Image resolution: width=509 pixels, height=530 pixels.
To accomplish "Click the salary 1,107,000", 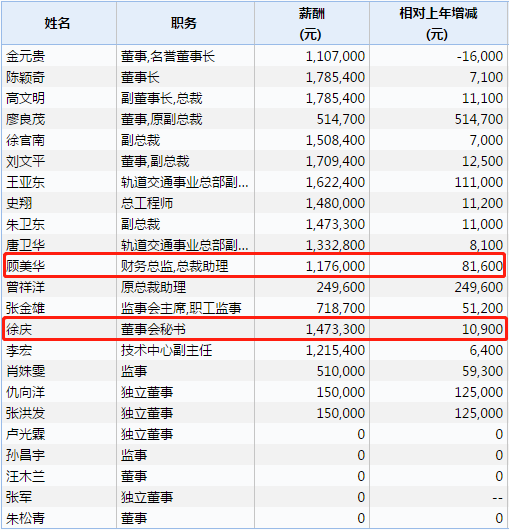I will (x=335, y=56).
